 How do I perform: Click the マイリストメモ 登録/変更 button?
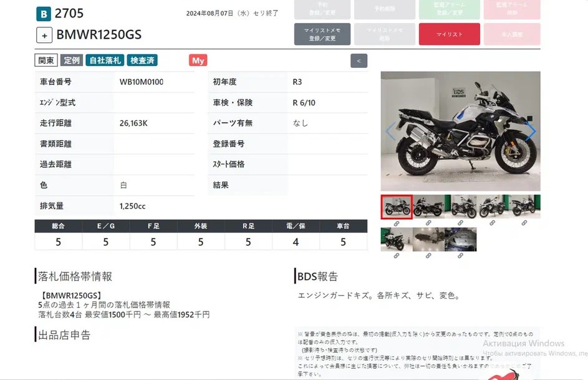click(322, 34)
